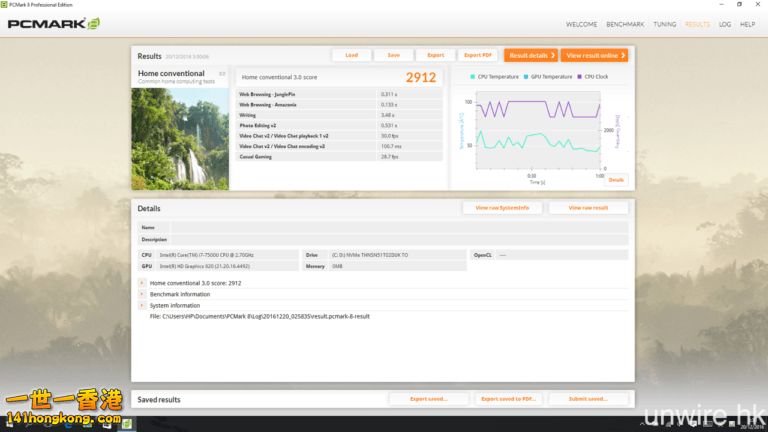This screenshot has height=432, width=768.
Task: Minimize the PCMark window
Action: [721, 4]
